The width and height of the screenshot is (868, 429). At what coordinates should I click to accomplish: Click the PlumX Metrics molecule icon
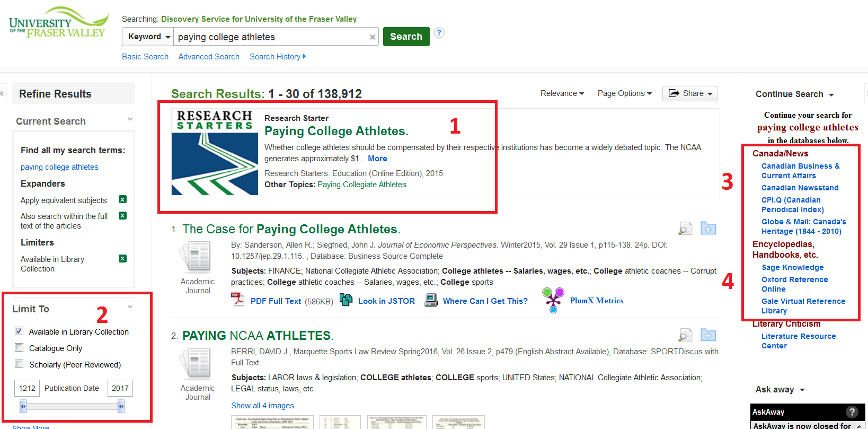[553, 300]
